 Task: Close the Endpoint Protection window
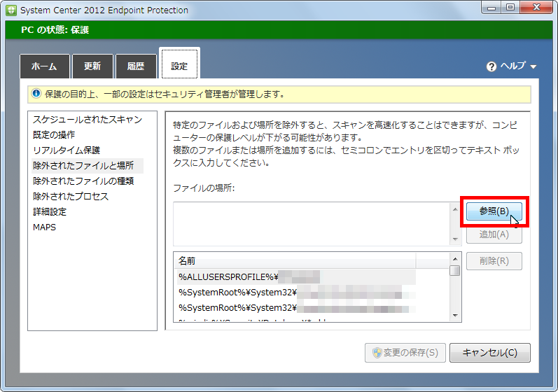(x=536, y=8)
